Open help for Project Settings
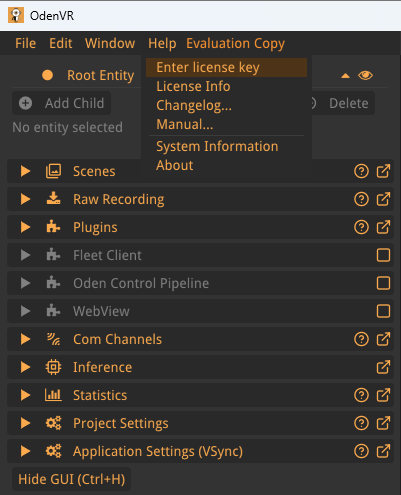The image size is (401, 495). tap(361, 423)
